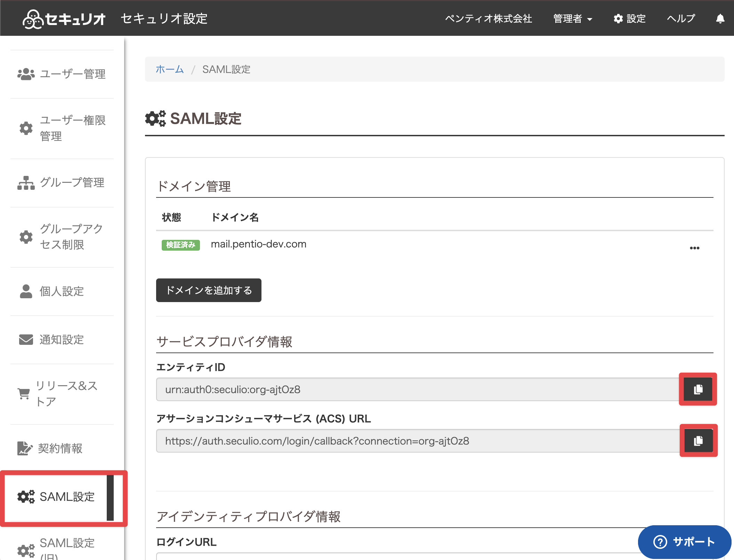The image size is (734, 560).
Task: Open 個人設定 from the sidebar
Action: (x=62, y=291)
